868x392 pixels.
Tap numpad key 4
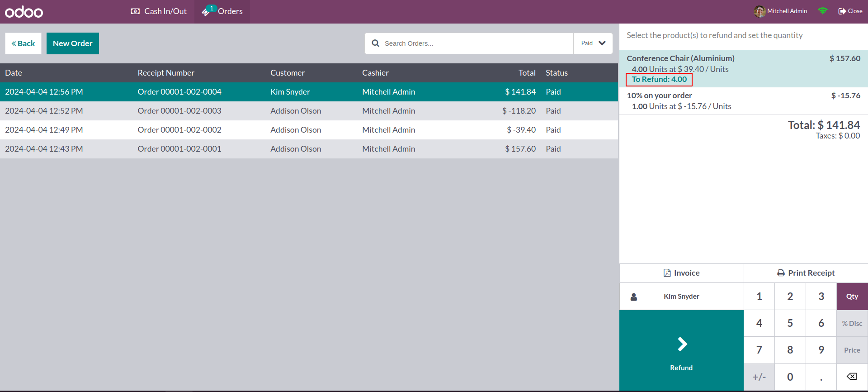pos(759,323)
